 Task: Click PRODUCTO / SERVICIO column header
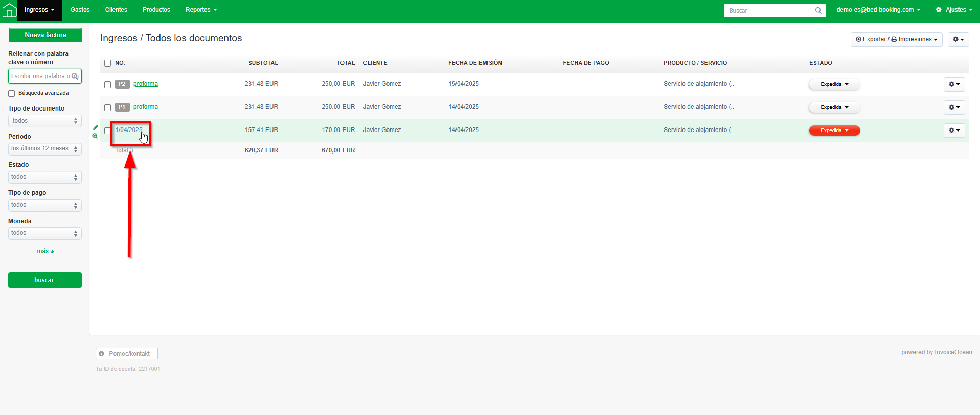coord(695,63)
